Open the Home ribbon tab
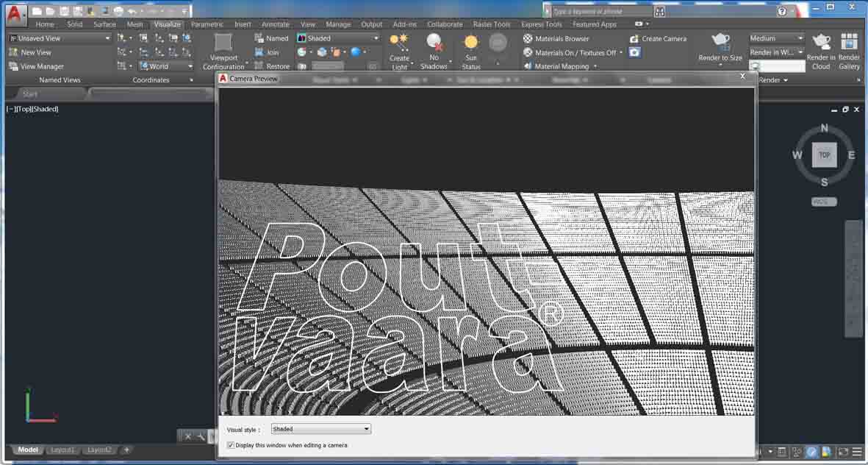 pyautogui.click(x=45, y=24)
